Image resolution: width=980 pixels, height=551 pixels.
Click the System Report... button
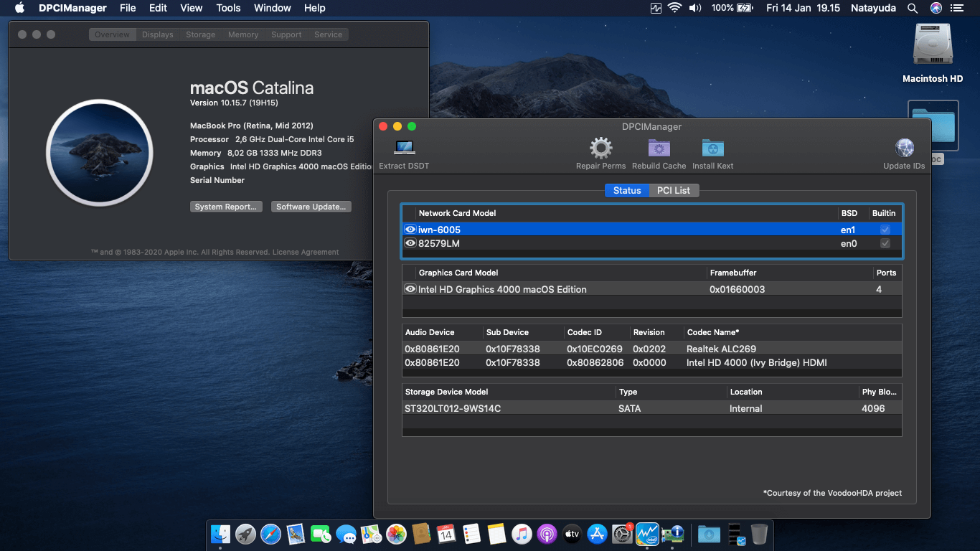click(x=225, y=207)
